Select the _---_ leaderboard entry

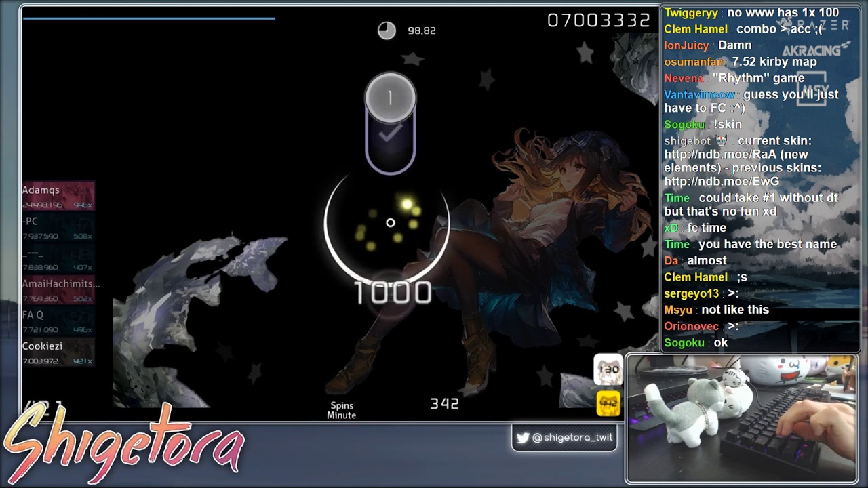(x=58, y=259)
